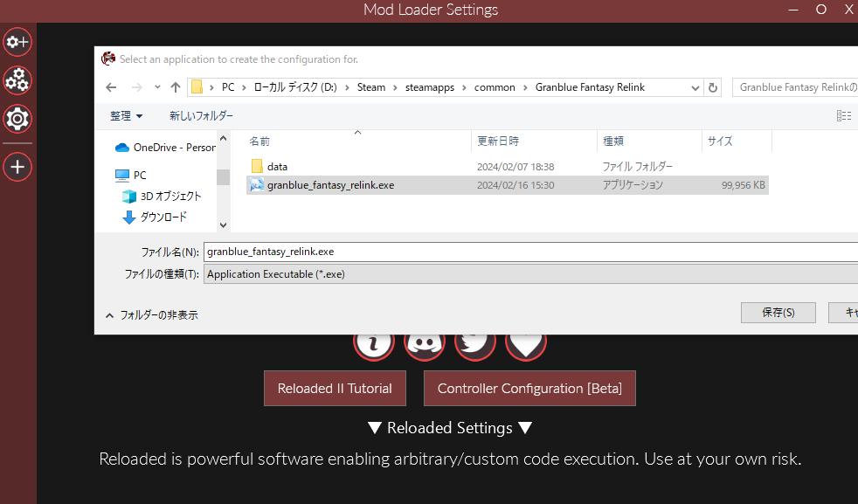Image resolution: width=858 pixels, height=504 pixels.
Task: Select PC in the navigation tree
Action: pyautogui.click(x=131, y=175)
